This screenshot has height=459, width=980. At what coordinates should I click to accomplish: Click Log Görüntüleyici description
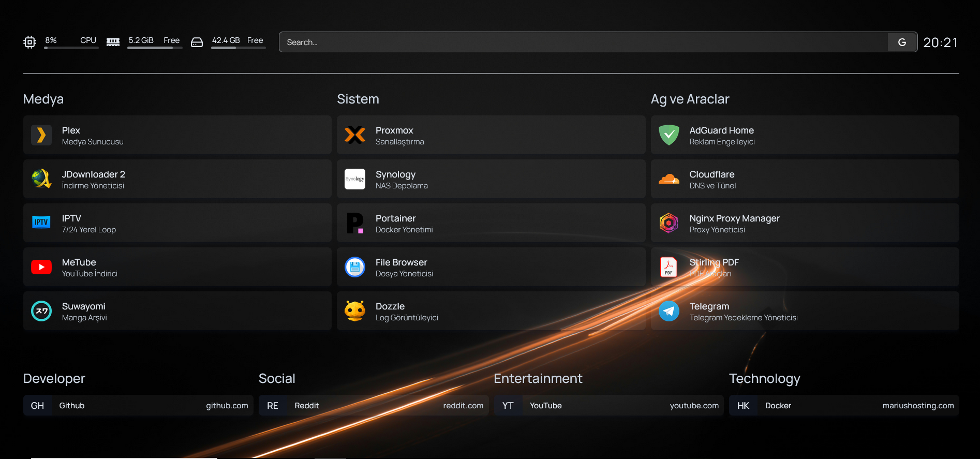pos(407,318)
